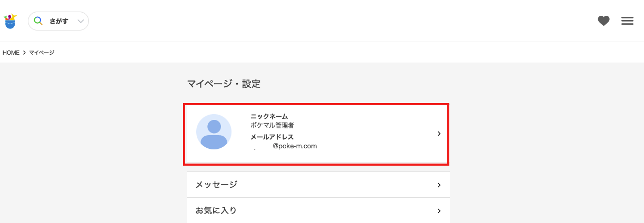644x223 pixels.
Task: Click the @poke-m.com email address
Action: point(294,146)
